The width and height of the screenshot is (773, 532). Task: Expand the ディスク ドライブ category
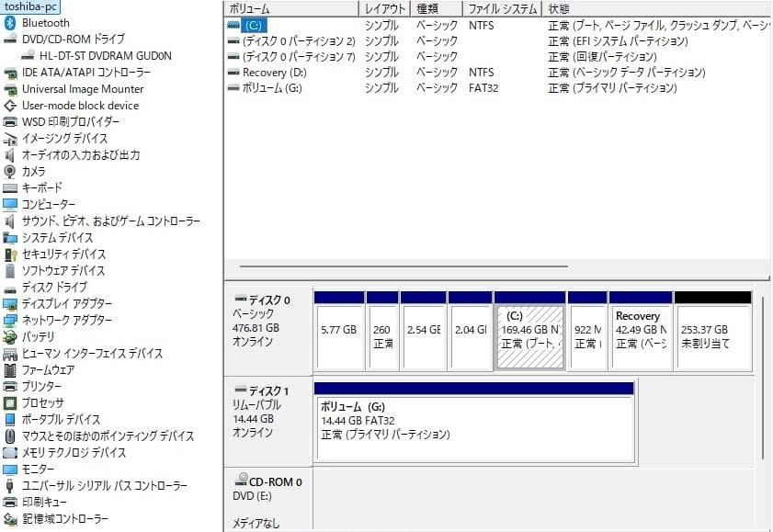(x=2, y=289)
